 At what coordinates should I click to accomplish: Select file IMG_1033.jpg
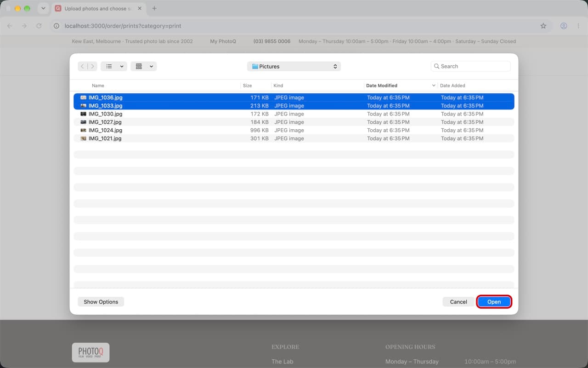[x=294, y=106]
